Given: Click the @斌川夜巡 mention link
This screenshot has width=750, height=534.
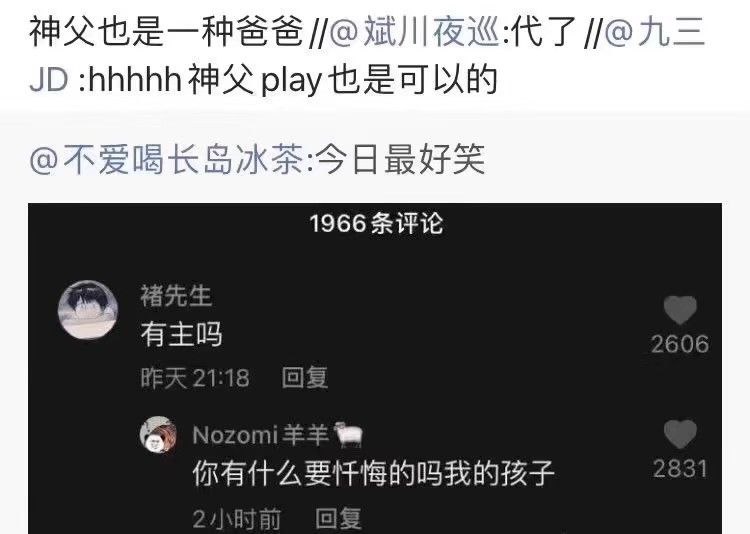Looking at the screenshot, I should [414, 32].
